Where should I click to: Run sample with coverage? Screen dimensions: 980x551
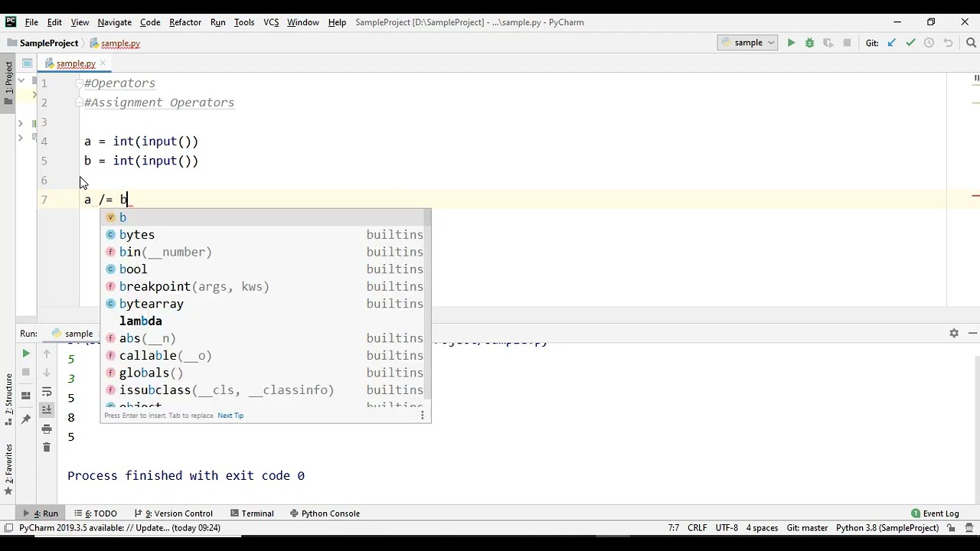point(828,43)
